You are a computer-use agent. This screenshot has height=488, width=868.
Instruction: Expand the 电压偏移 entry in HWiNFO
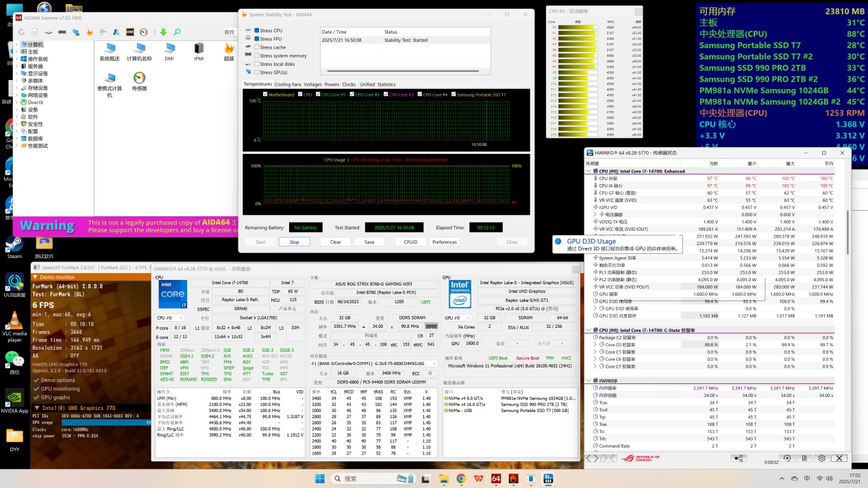click(595, 214)
